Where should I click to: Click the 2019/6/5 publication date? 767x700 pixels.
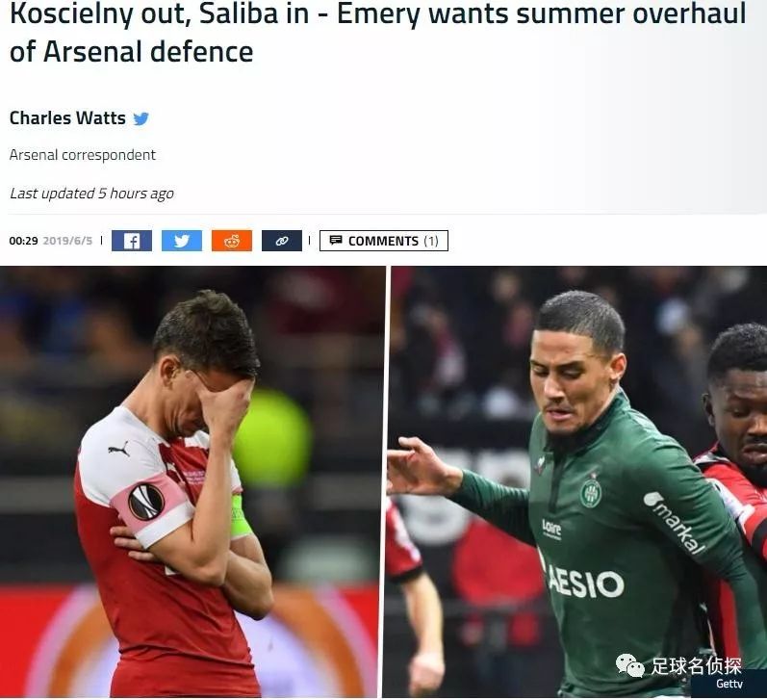point(67,241)
